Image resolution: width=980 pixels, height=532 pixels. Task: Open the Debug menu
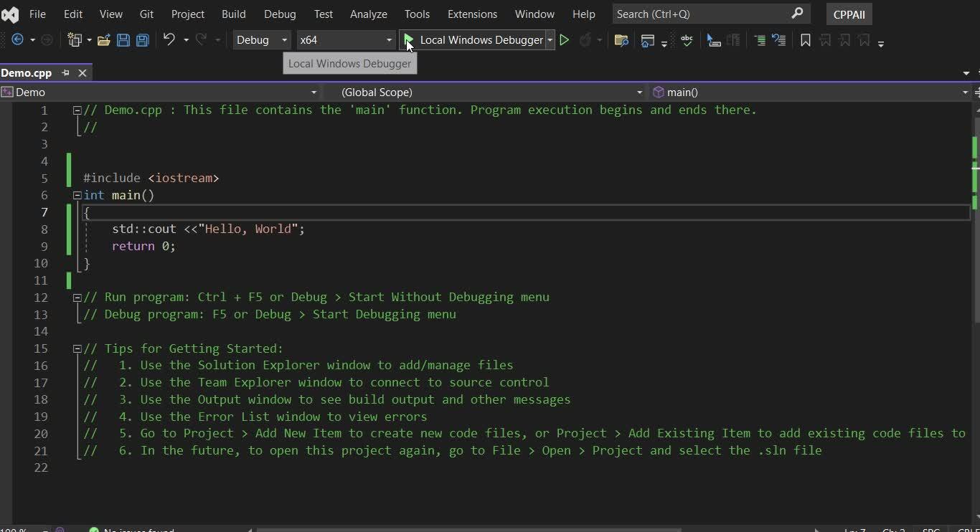point(280,14)
